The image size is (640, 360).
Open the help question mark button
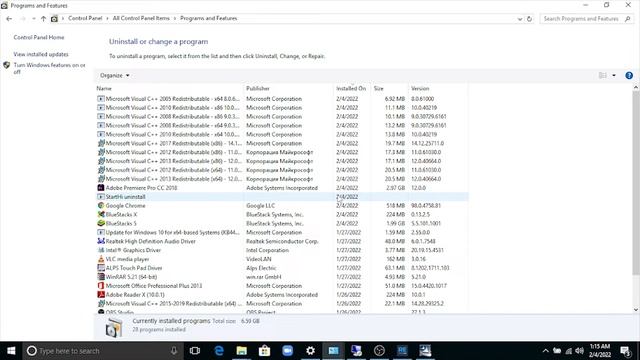629,76
